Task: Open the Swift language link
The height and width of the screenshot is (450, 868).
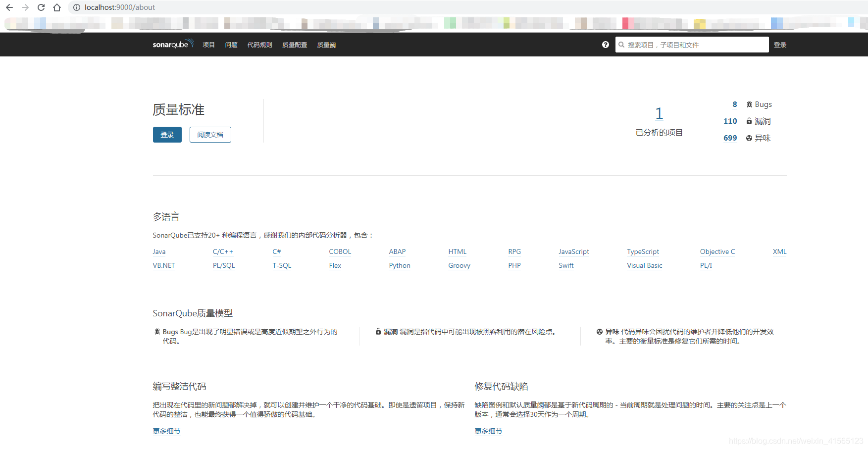Action: (566, 265)
